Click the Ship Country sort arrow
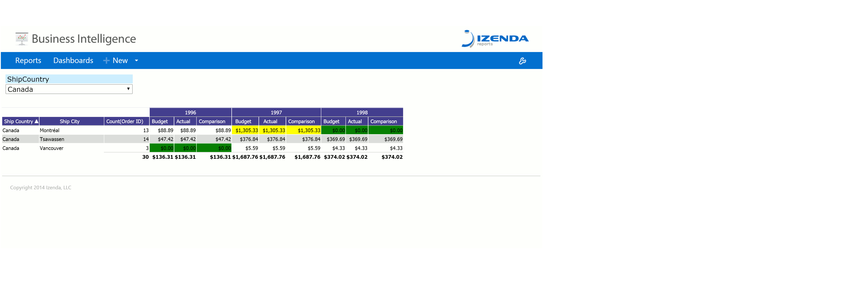The width and height of the screenshot is (868, 305). coord(36,121)
